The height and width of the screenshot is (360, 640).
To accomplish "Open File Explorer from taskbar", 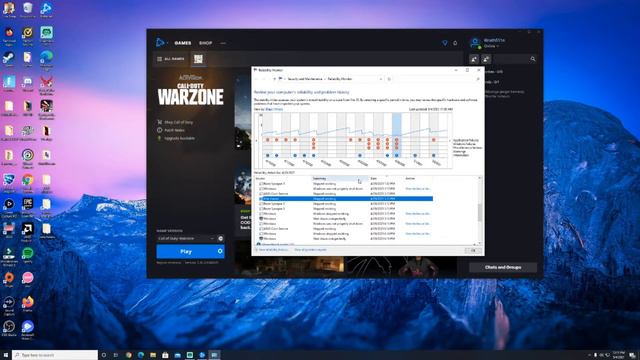I will click(x=153, y=355).
